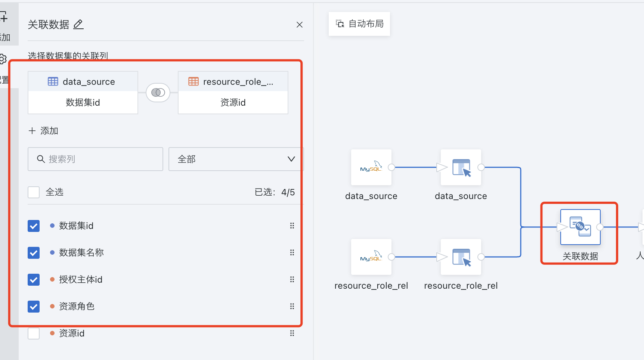644x360 pixels.
Task: Select the 关联数据 join node on canvas
Action: point(580,227)
